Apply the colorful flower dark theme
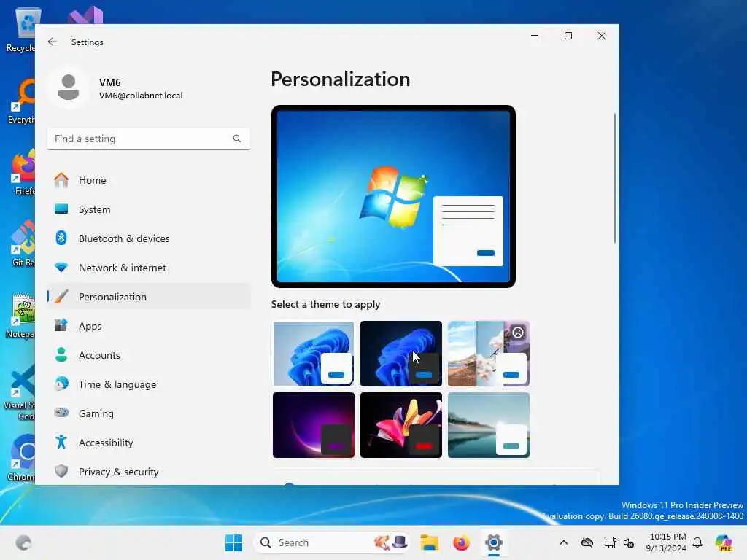The width and height of the screenshot is (747, 560). [401, 425]
